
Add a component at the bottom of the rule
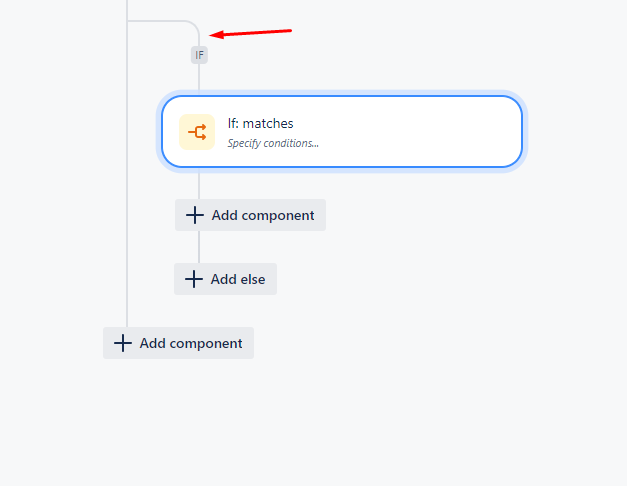tap(178, 343)
